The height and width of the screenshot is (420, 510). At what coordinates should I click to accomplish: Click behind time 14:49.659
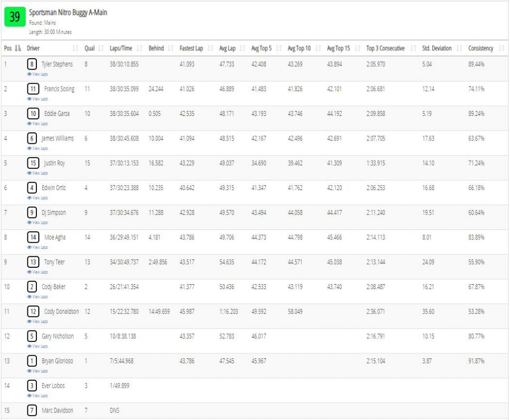pyautogui.click(x=159, y=312)
